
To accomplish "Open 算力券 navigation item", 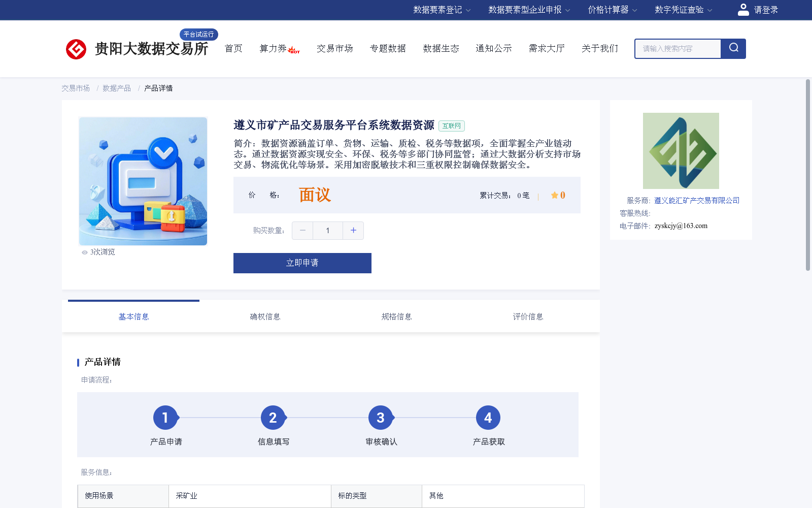I will 273,49.
